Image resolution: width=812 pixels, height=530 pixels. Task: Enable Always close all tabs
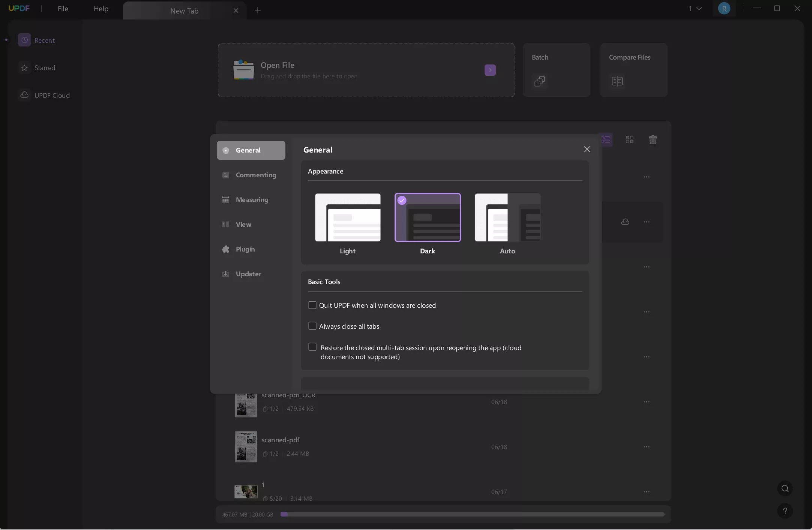[312, 326]
